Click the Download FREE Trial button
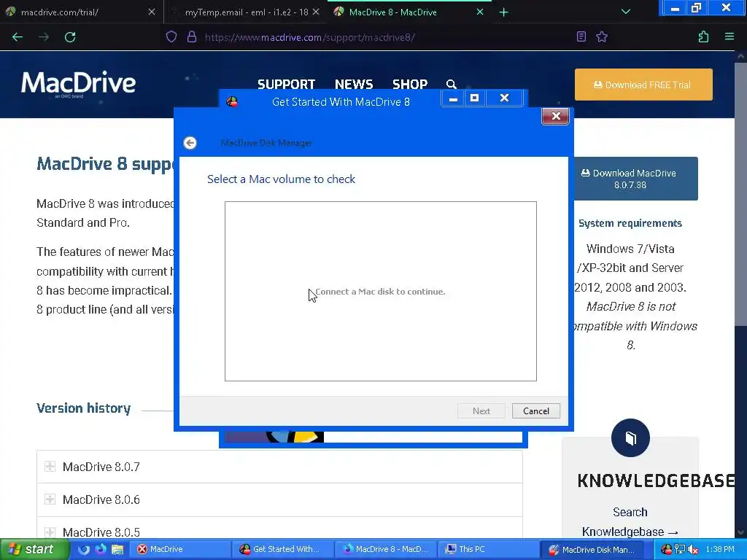The image size is (747, 560). (x=643, y=85)
